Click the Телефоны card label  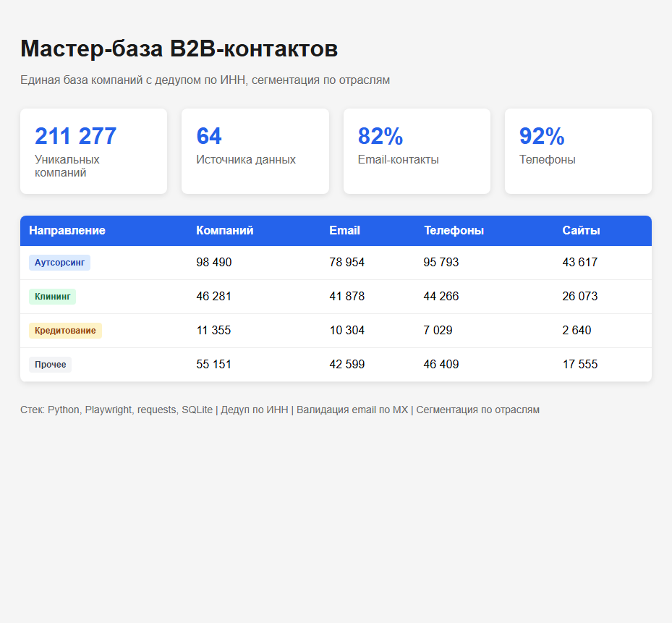coord(548,159)
